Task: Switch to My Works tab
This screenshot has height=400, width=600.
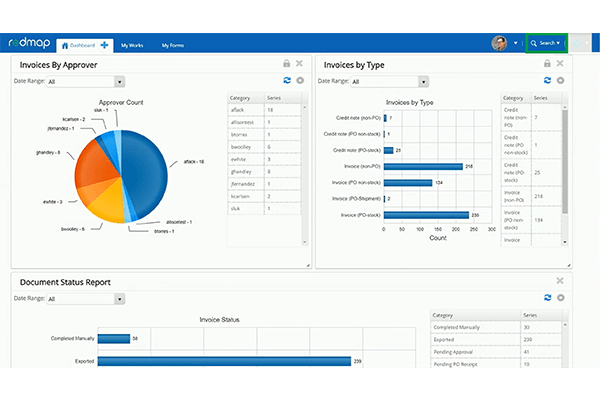Action: click(132, 44)
